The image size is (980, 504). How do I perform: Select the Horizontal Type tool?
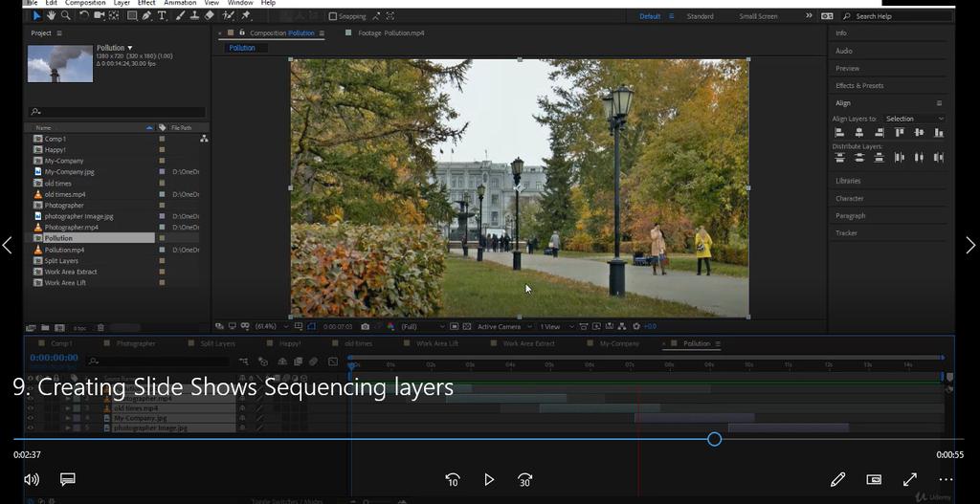162,15
